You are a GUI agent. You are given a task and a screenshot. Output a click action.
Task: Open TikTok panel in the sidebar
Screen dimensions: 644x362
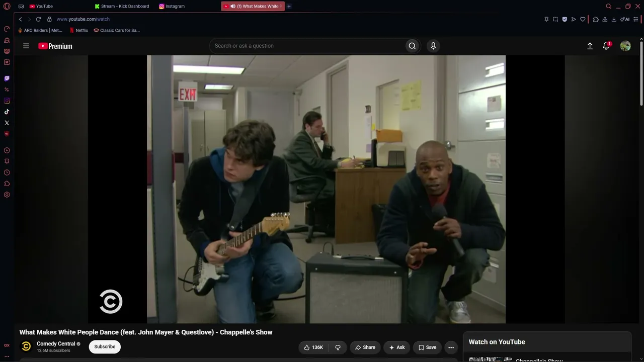[x=7, y=112]
